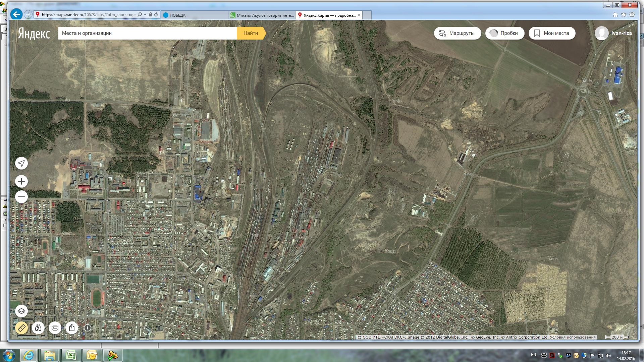Switch to Михаил Акулов говорит tab
Screen dimensions: 644x362
[262, 15]
